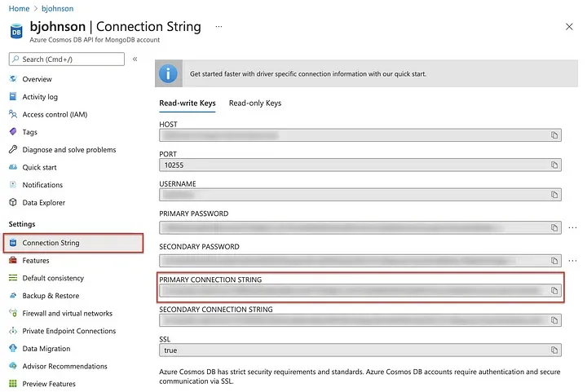
Task: Open Data Migration
Action: (46, 348)
